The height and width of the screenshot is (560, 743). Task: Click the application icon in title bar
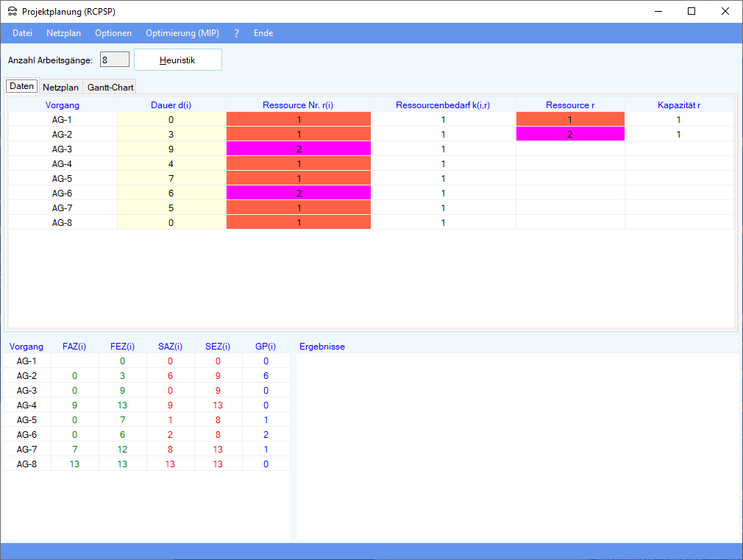[12, 11]
